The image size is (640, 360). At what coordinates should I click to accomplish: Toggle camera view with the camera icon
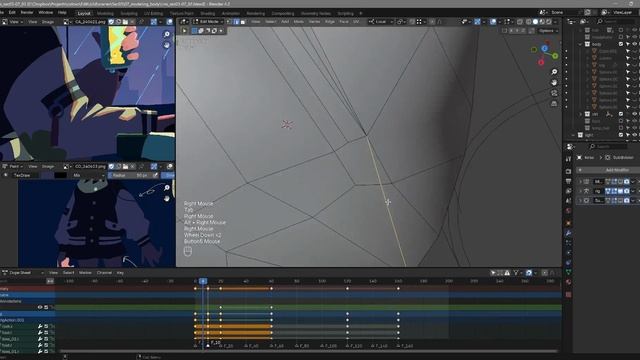point(554,93)
